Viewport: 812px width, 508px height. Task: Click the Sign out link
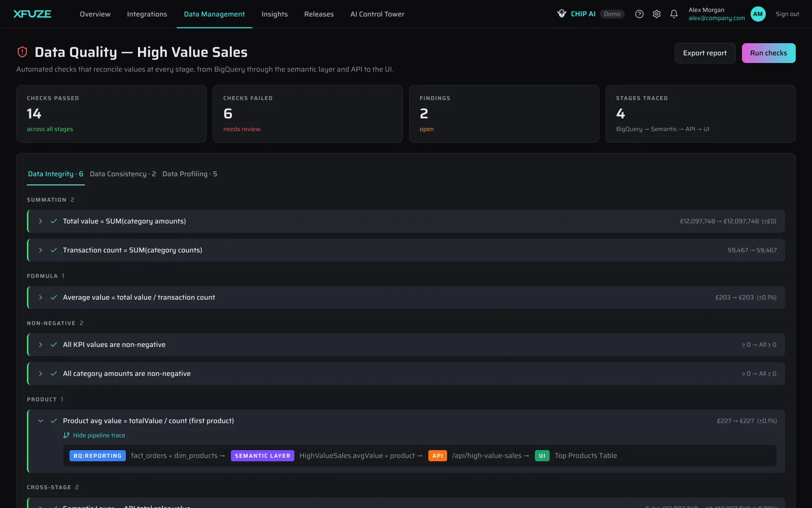pyautogui.click(x=787, y=14)
